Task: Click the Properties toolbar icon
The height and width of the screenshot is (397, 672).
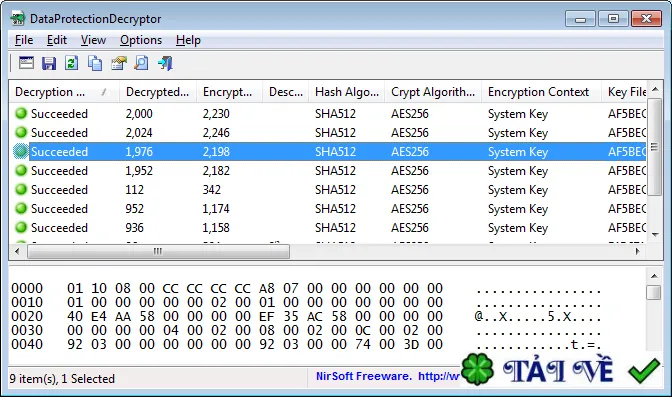Action: (x=119, y=63)
